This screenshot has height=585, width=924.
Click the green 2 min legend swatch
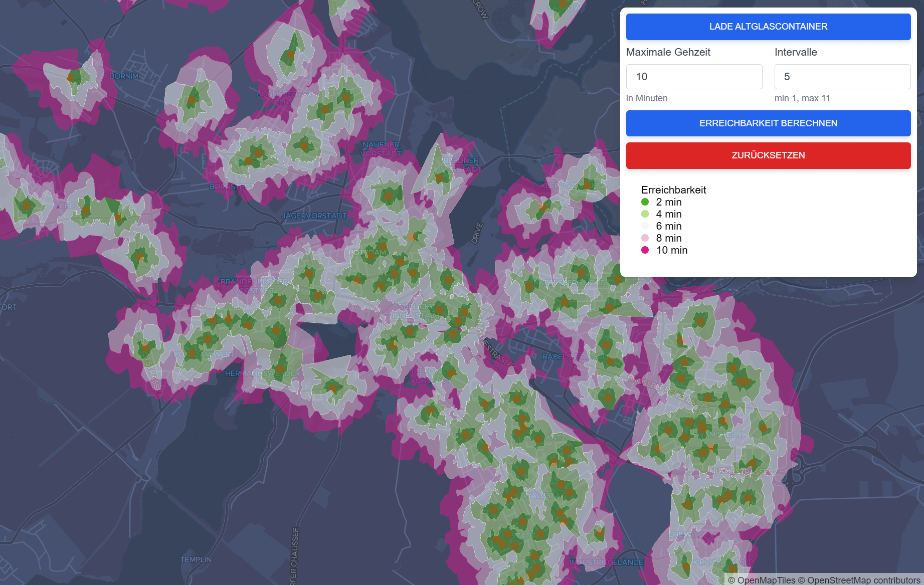coord(645,202)
